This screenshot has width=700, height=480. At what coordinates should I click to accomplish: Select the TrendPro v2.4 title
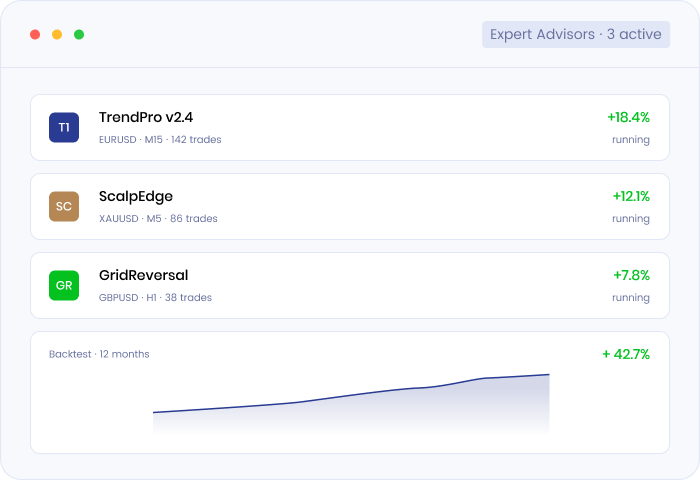point(146,117)
